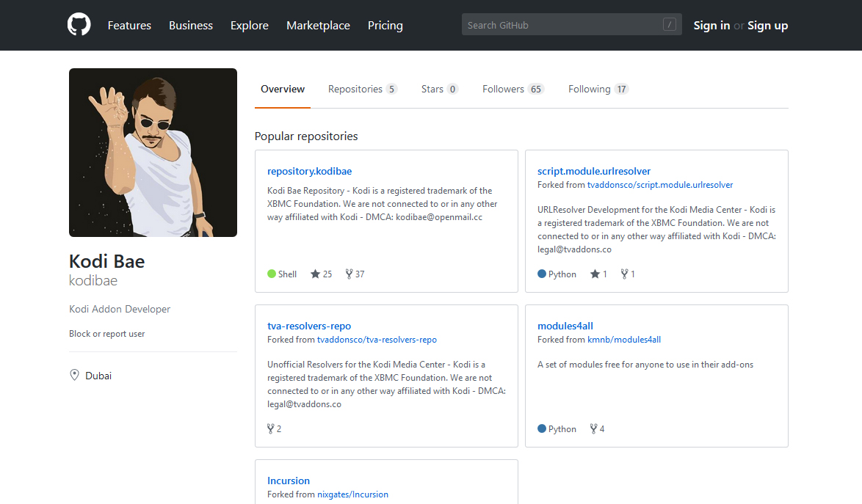Click Sign in in the header

coord(712,25)
